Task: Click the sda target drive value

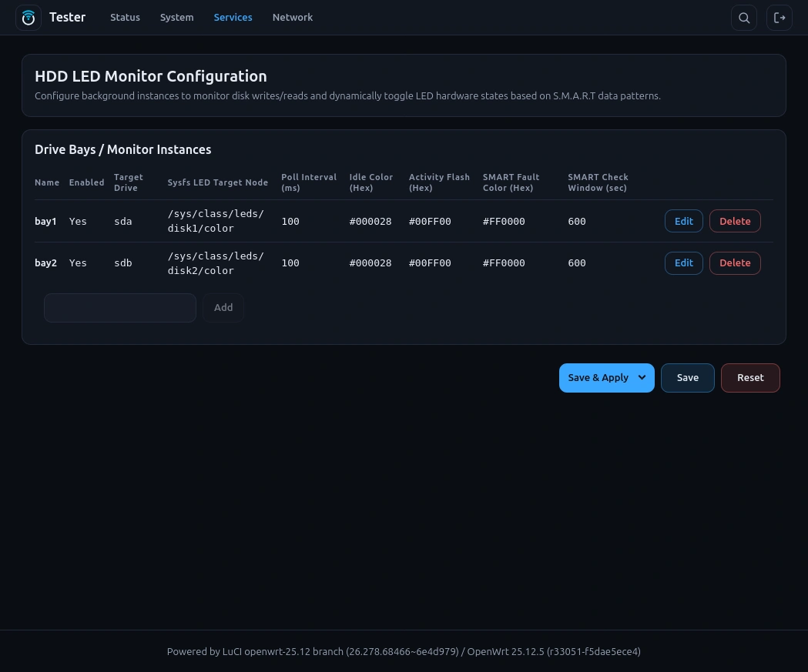Action: click(123, 222)
